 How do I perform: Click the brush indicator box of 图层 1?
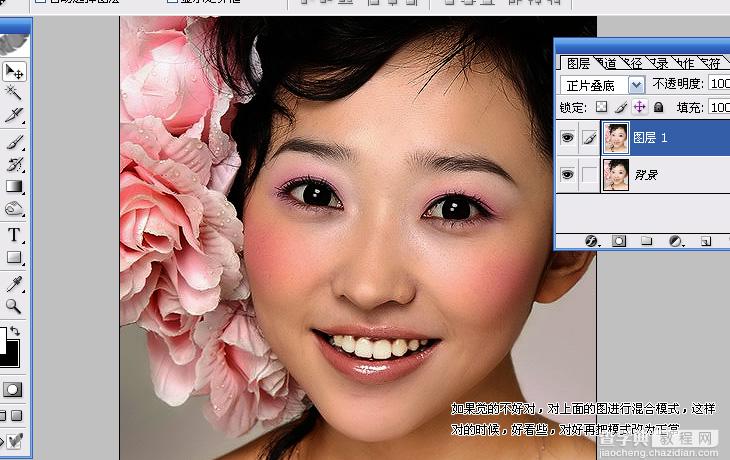(x=589, y=138)
